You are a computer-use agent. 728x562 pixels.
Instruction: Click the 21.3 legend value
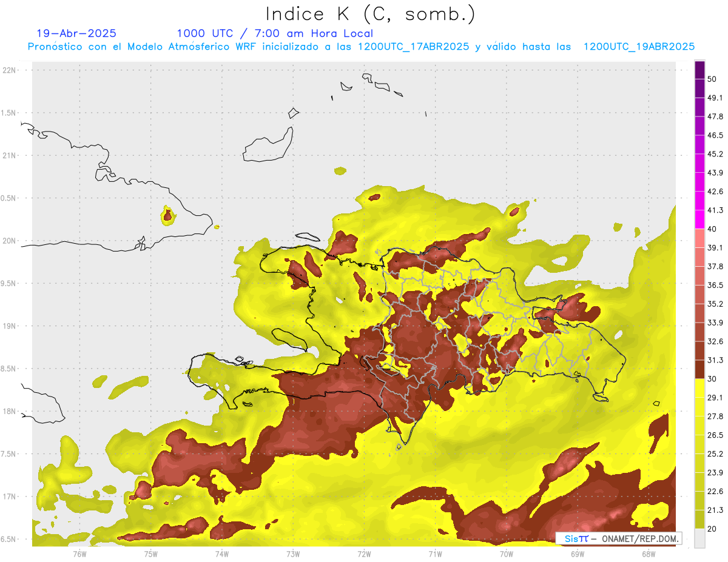tap(716, 510)
